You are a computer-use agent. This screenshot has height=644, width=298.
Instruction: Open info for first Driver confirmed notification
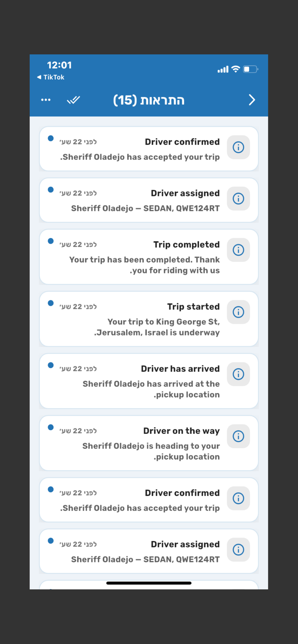click(x=238, y=147)
